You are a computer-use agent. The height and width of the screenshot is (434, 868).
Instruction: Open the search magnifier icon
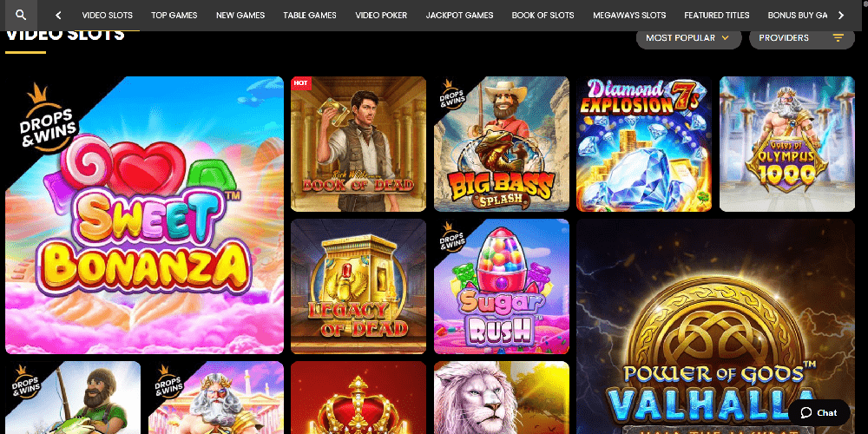tap(21, 15)
